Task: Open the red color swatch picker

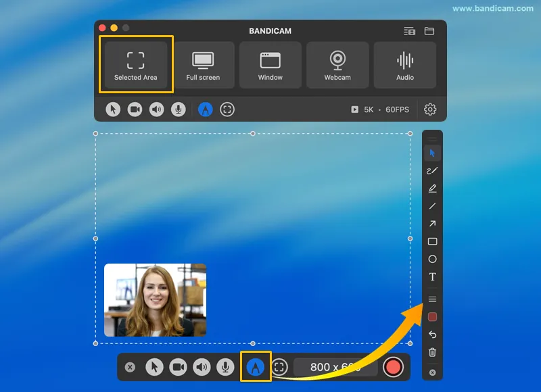Action: pyautogui.click(x=432, y=317)
